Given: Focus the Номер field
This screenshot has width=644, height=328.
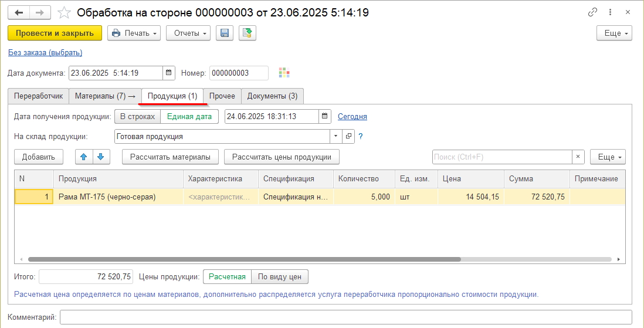Looking at the screenshot, I should (239, 73).
